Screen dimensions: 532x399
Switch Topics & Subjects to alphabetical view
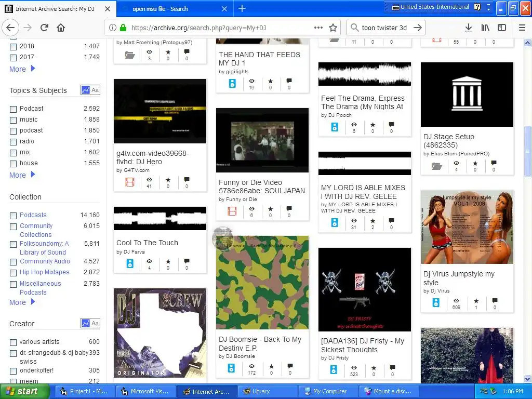pyautogui.click(x=96, y=90)
